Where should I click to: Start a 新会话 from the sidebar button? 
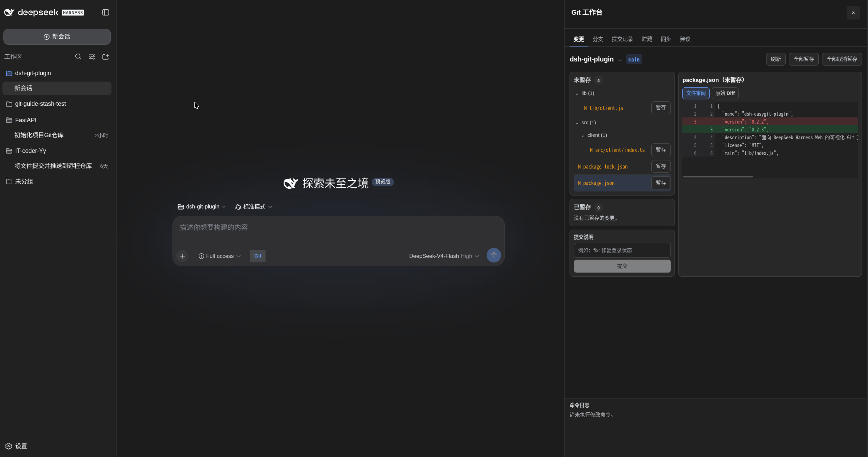57,37
